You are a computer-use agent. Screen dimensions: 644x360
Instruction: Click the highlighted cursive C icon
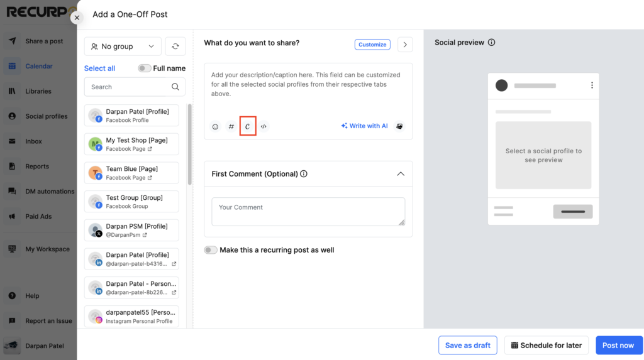tap(248, 126)
